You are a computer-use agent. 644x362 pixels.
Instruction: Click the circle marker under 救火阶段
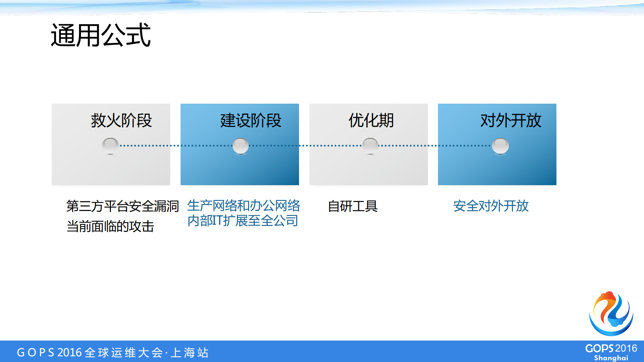[111, 146]
